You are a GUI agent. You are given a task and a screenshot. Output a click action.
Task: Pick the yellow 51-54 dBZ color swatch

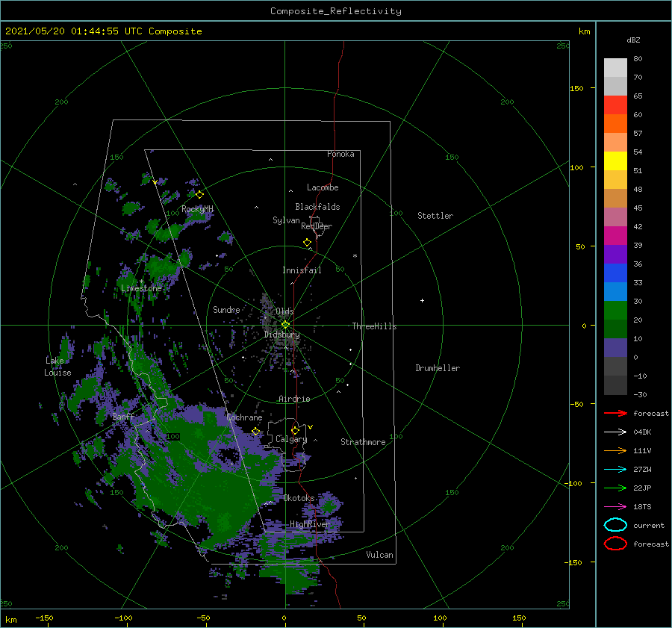[x=615, y=161]
